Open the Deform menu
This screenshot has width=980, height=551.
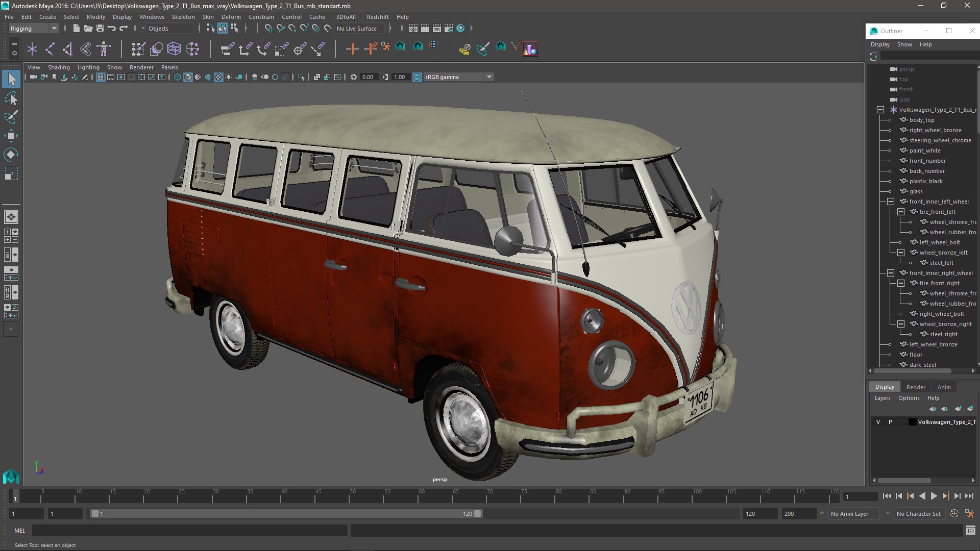[x=231, y=17]
